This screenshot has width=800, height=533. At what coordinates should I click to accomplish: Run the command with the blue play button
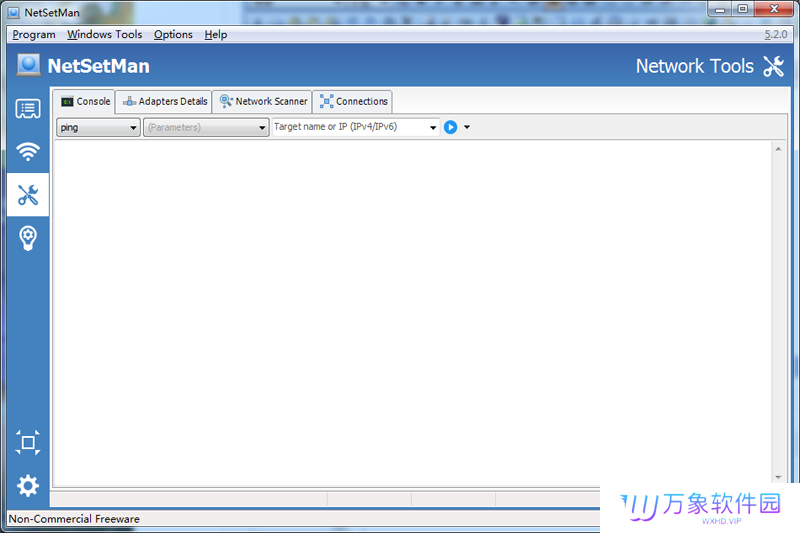click(451, 127)
